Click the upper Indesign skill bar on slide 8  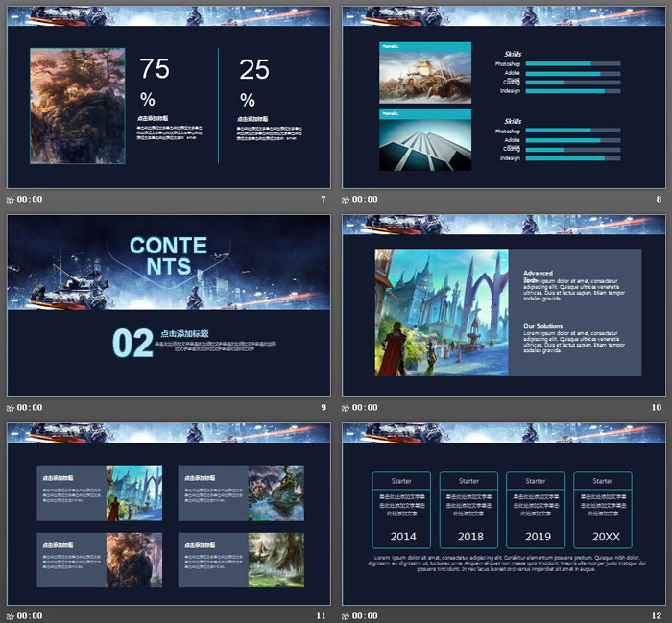(573, 91)
